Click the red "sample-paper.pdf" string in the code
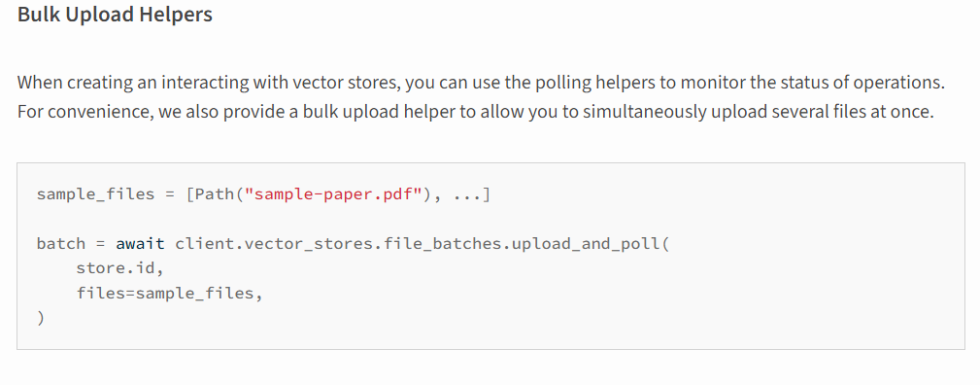 point(334,194)
